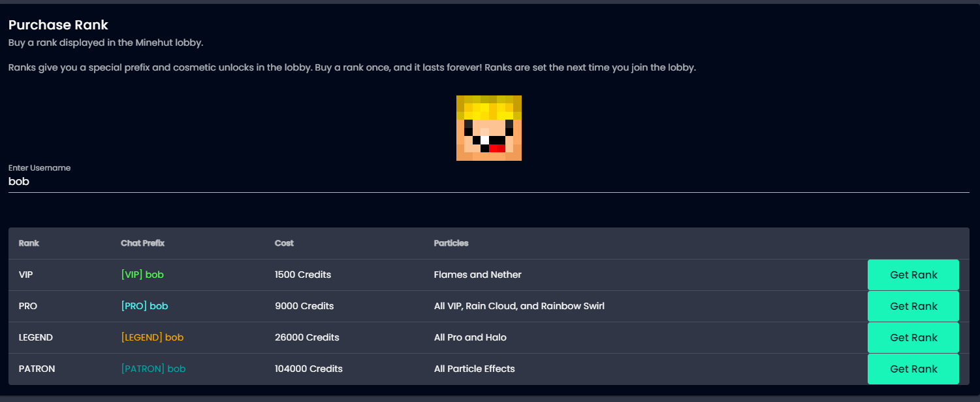This screenshot has width=980, height=402.
Task: Click the orange [LEGEND] bob prefix
Action: point(152,337)
